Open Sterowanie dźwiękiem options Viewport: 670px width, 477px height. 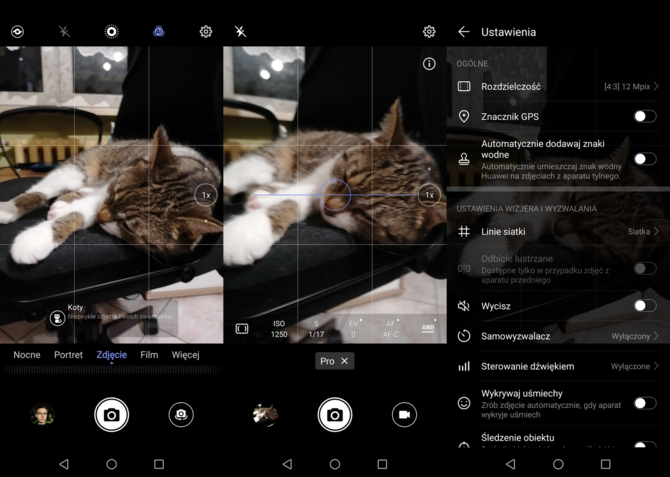pyautogui.click(x=558, y=366)
